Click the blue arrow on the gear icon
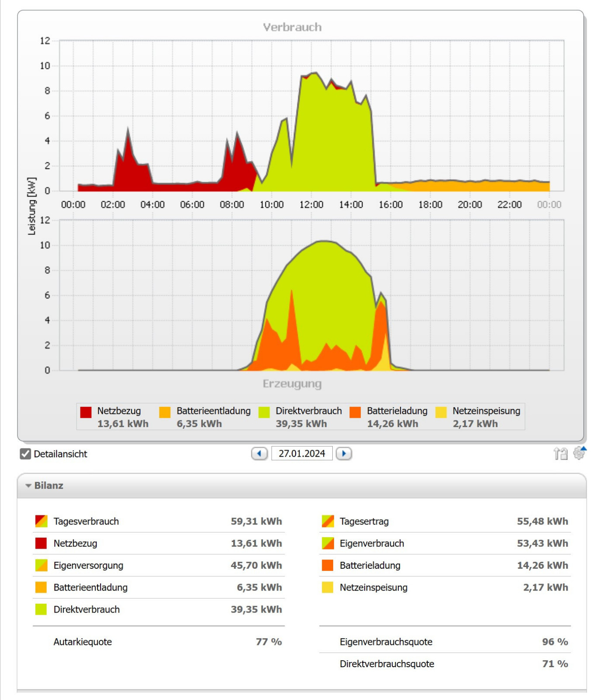The image size is (596, 700). [584, 449]
